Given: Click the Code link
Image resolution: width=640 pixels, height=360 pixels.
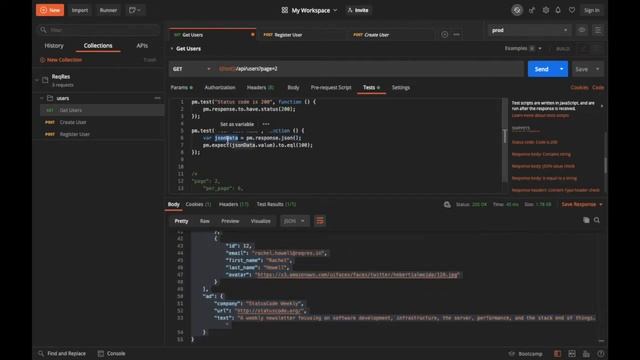Looking at the screenshot, I should (598, 88).
